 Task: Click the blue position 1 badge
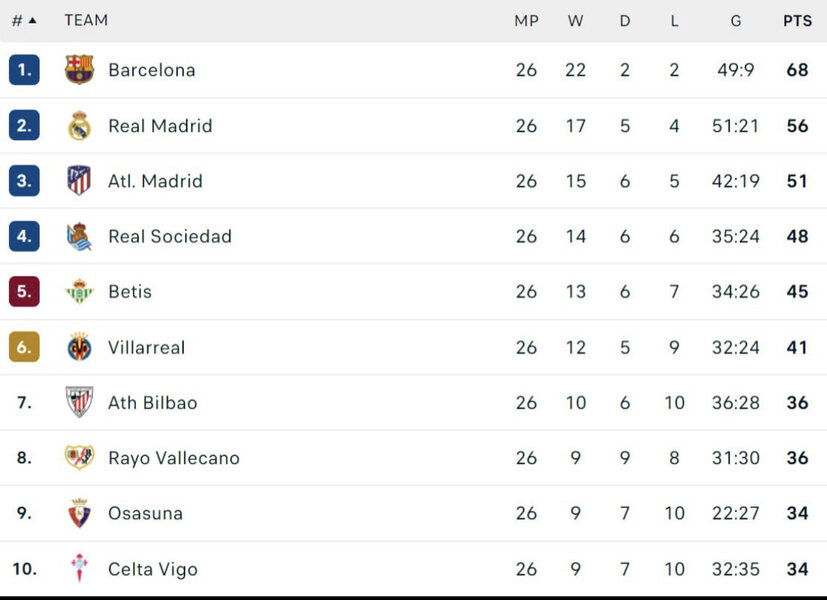(24, 70)
